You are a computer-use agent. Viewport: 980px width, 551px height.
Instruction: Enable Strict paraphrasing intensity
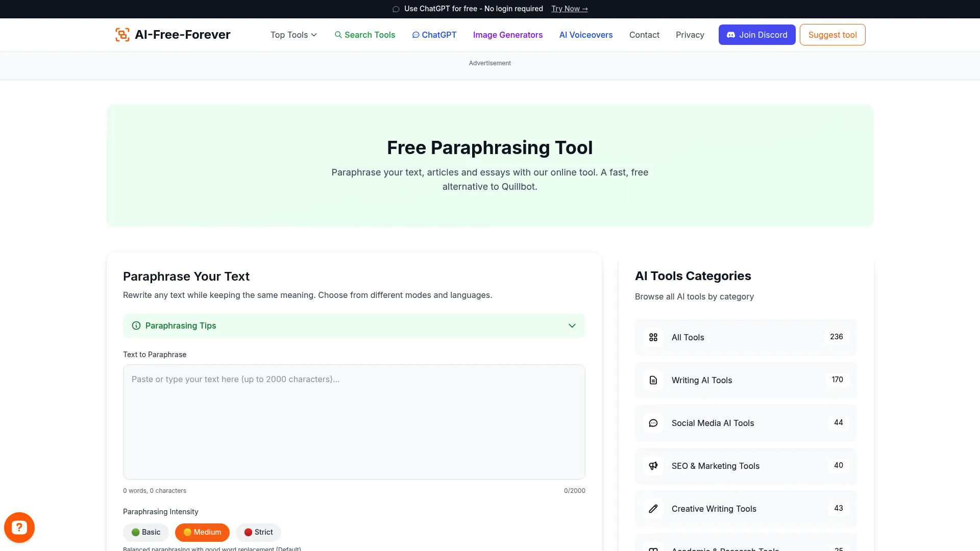[258, 532]
